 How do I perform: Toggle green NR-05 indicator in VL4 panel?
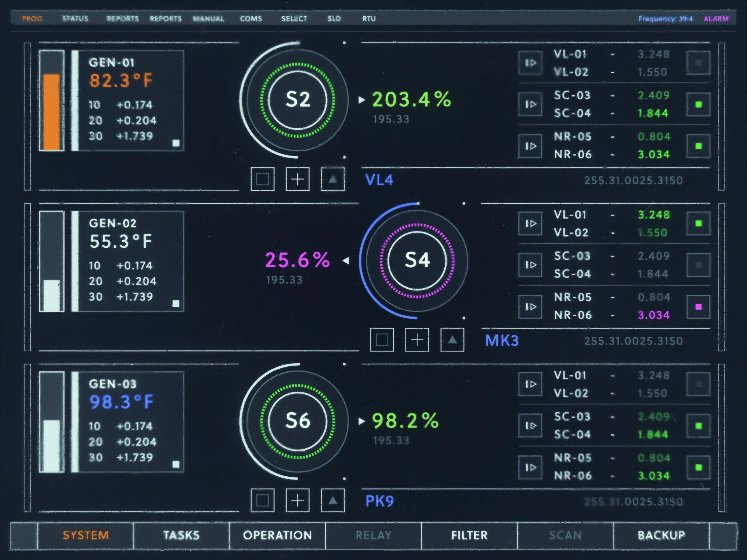(698, 146)
